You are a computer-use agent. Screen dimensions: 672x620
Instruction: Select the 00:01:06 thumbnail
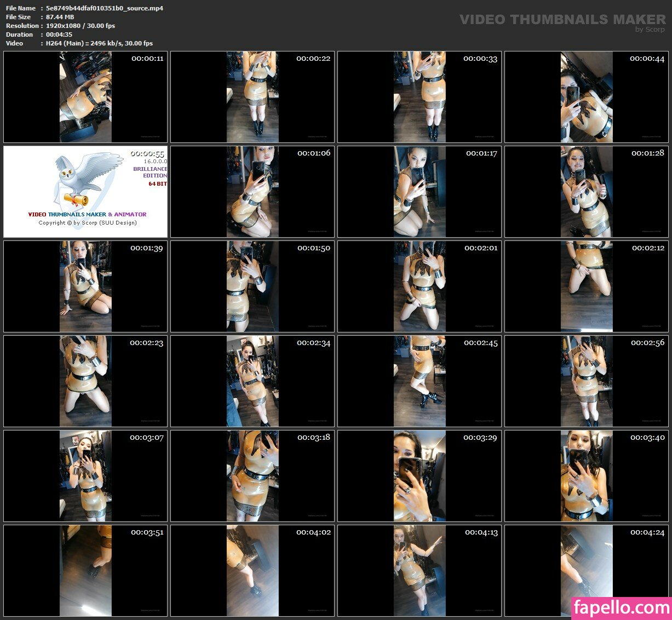[252, 192]
